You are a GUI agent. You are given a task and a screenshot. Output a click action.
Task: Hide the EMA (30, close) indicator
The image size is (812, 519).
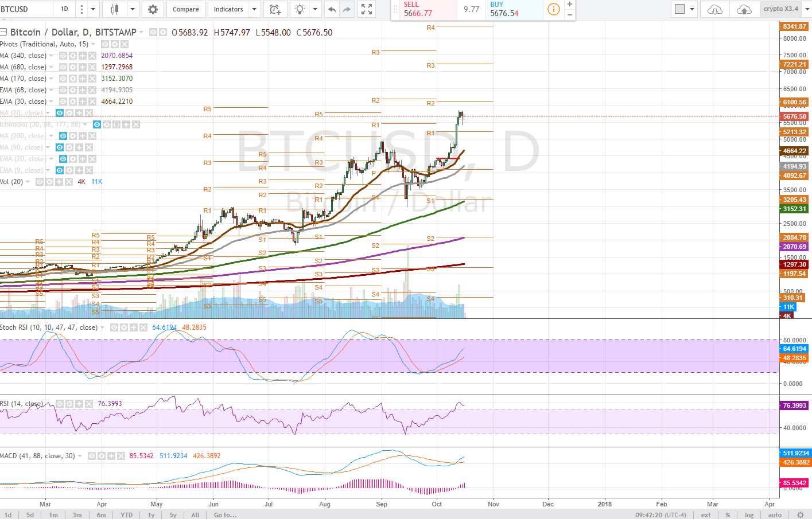(x=63, y=102)
